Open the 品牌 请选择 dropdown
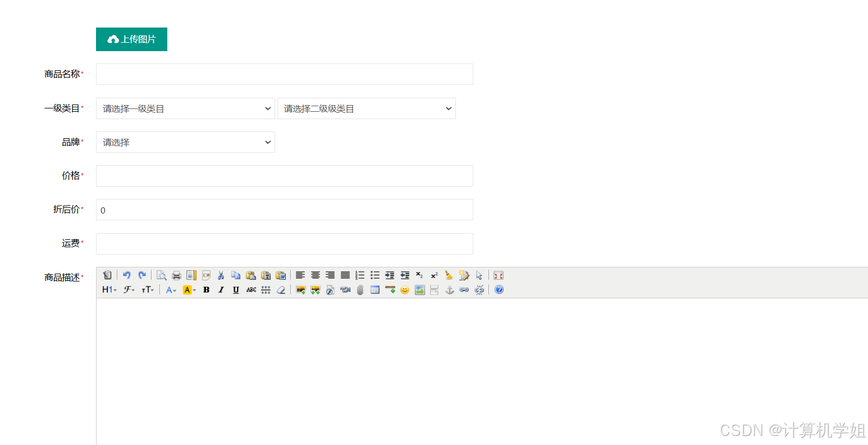This screenshot has width=868, height=445. [185, 142]
